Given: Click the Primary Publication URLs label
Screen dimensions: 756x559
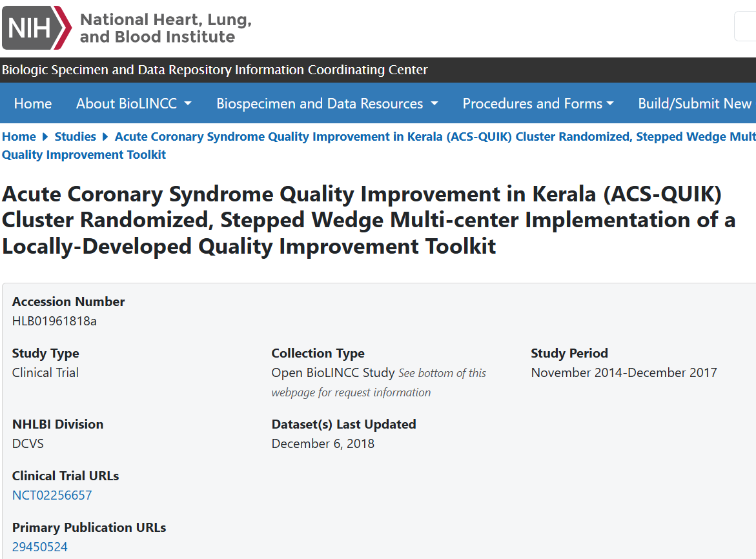Looking at the screenshot, I should tap(89, 527).
